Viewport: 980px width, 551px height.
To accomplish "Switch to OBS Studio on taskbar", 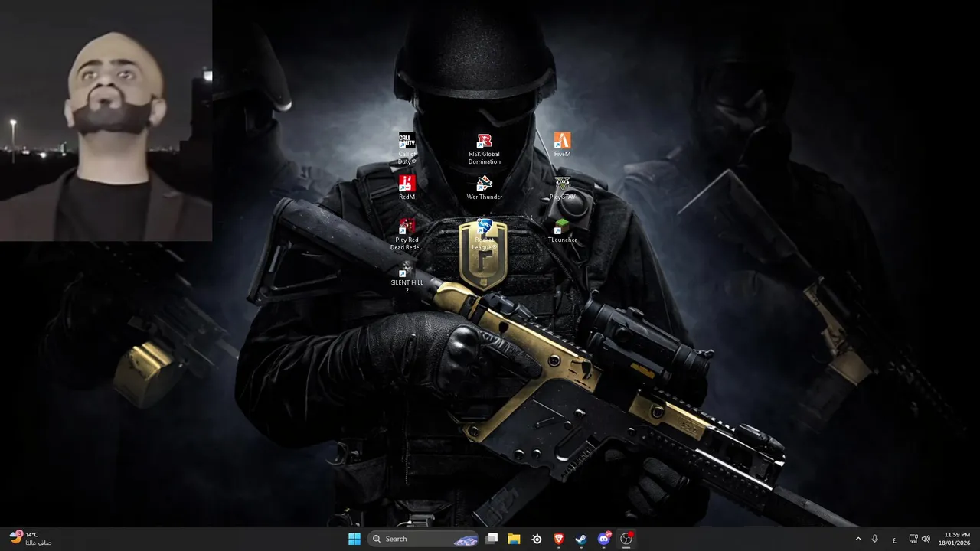I will 626,539.
